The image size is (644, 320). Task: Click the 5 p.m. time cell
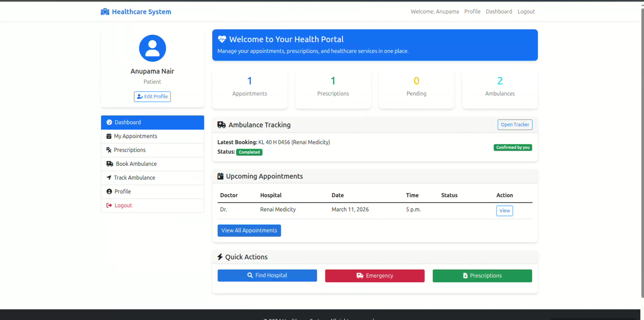413,209
